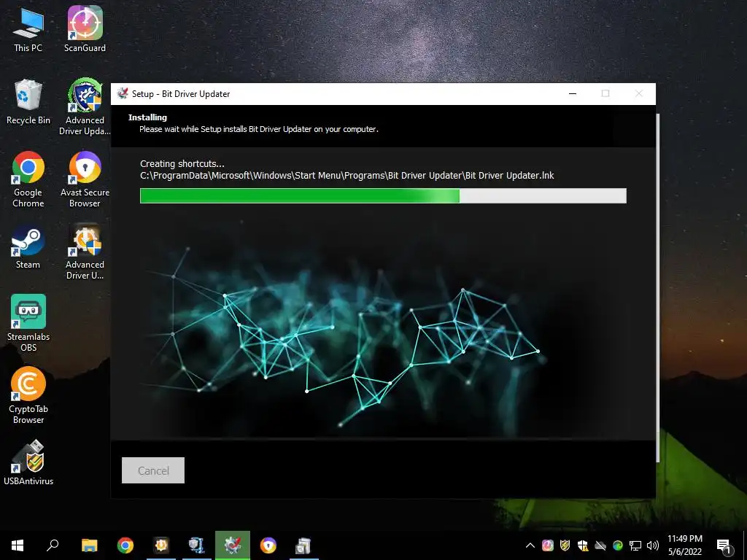Open the taskbar search magnifier
Image resolution: width=747 pixels, height=560 pixels.
(53, 545)
